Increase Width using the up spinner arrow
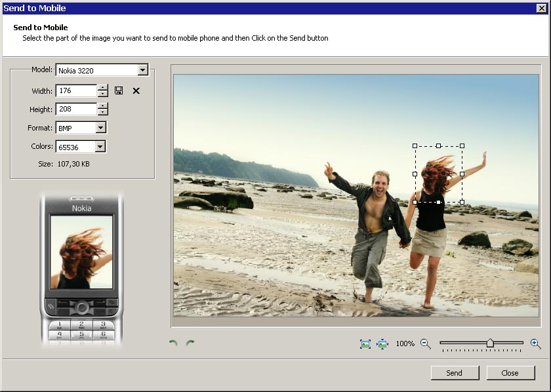 [x=102, y=88]
